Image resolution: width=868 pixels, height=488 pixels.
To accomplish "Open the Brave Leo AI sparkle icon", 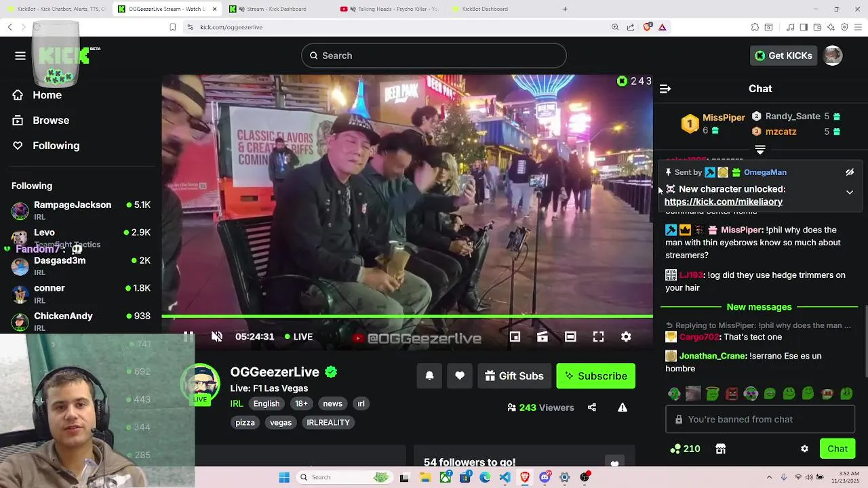I will click(x=831, y=27).
